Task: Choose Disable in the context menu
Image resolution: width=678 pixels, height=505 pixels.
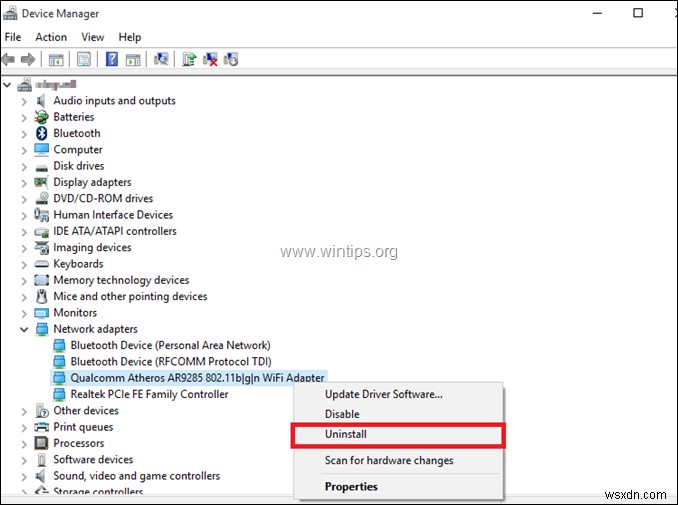Action: (x=398, y=414)
